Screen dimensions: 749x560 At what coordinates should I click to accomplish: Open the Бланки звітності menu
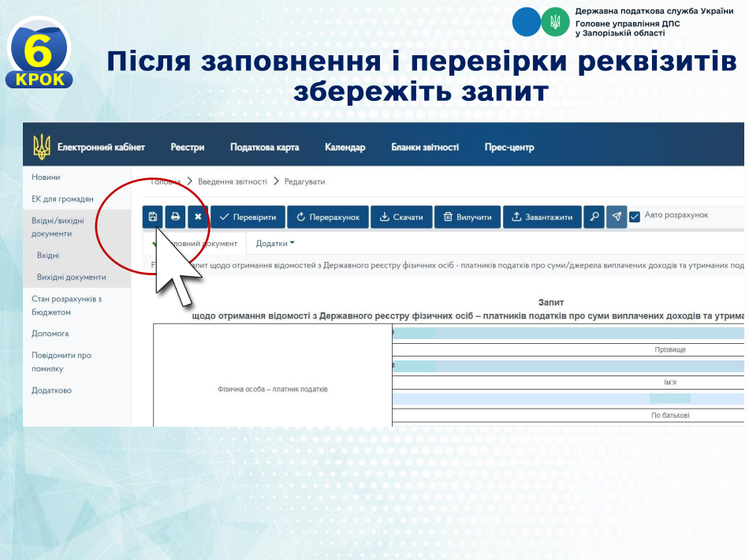425,147
